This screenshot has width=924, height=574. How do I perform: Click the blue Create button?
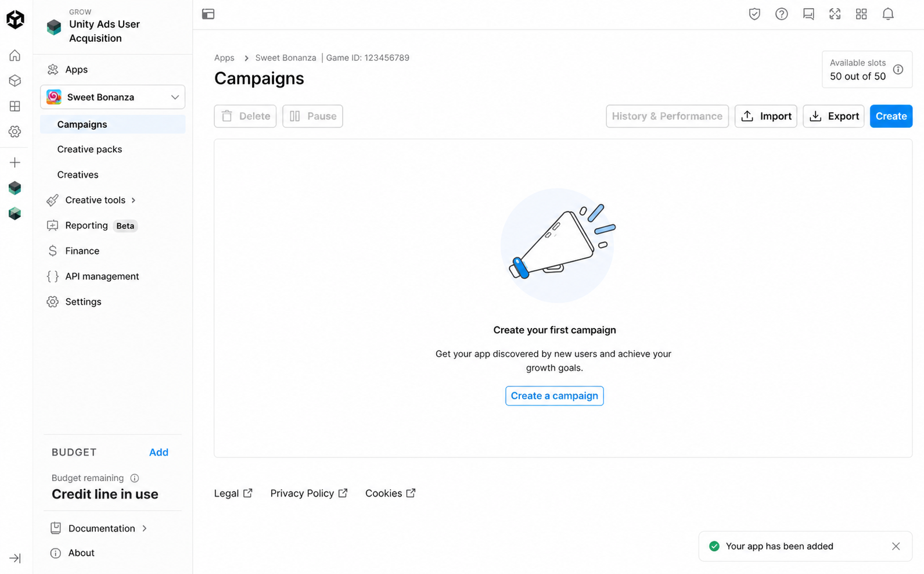click(891, 116)
